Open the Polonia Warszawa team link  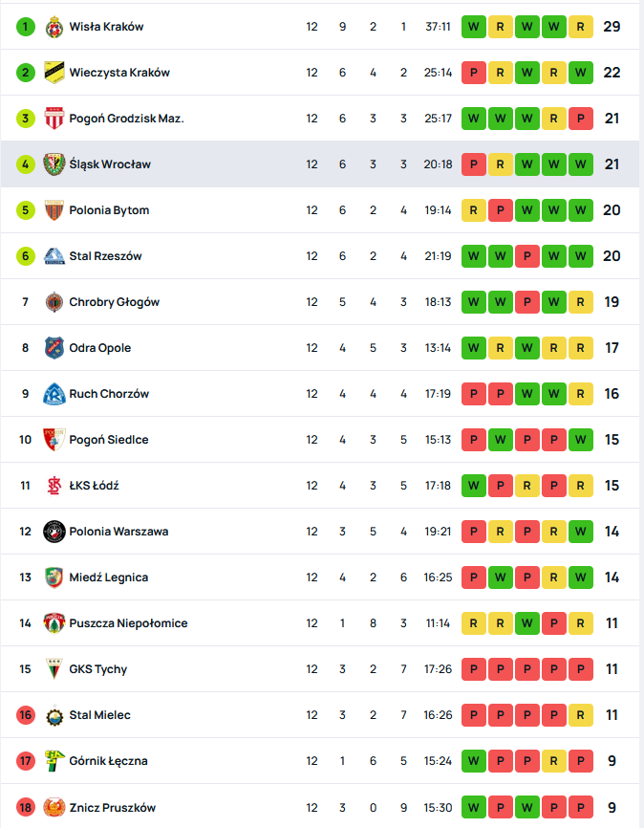tap(118, 532)
